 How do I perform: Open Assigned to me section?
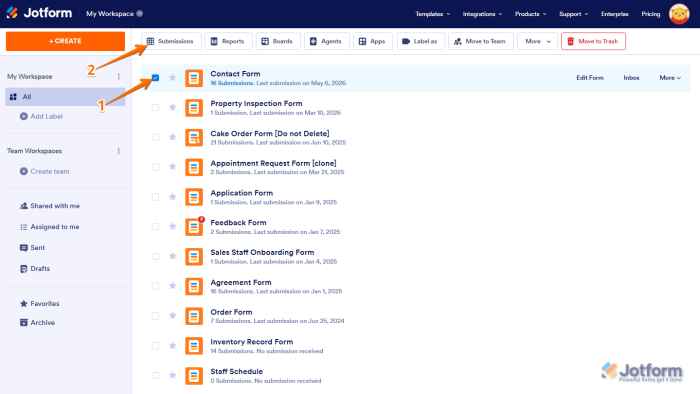[50, 227]
